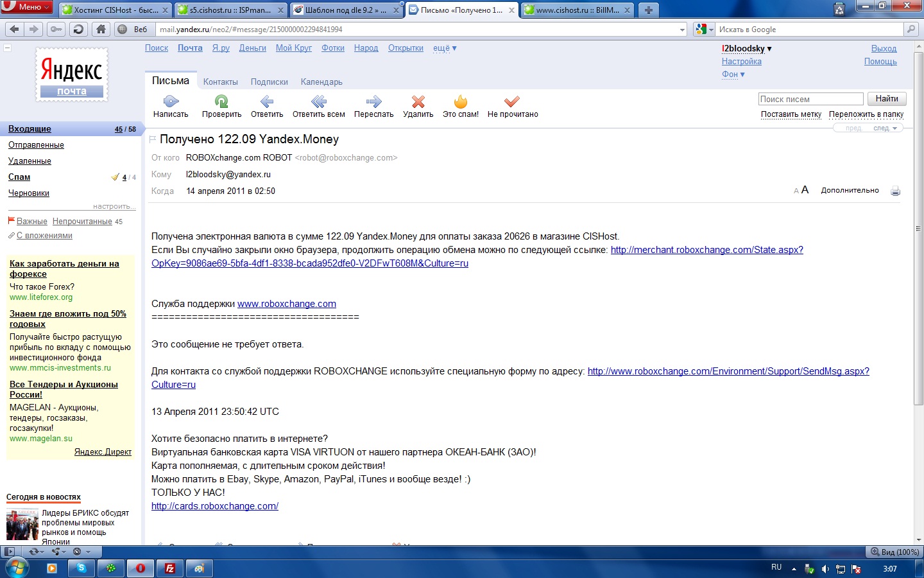Click the Яндекс Почта logo
The height and width of the screenshot is (578, 924).
coord(72,74)
